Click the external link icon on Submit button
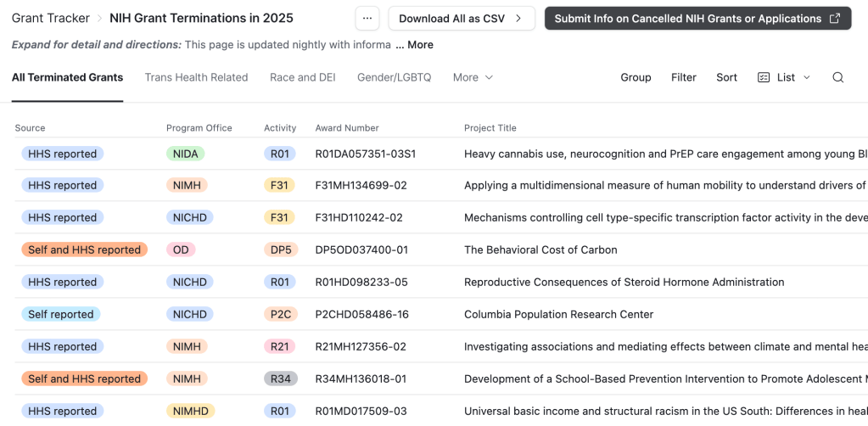The image size is (868, 426). pos(835,19)
